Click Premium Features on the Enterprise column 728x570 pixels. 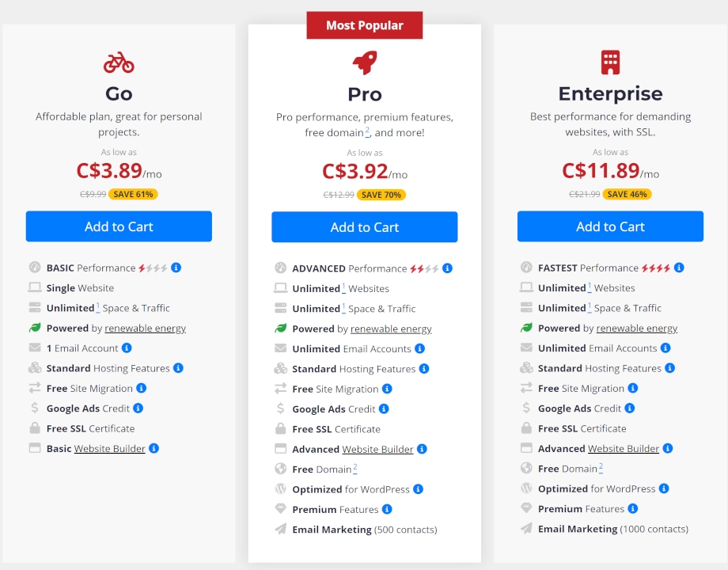(580, 509)
